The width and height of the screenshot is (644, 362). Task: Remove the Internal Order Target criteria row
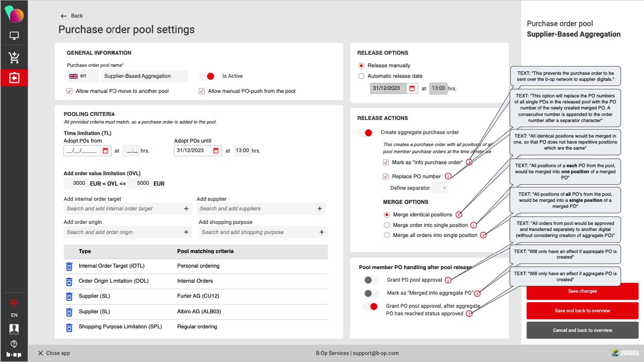tap(69, 266)
